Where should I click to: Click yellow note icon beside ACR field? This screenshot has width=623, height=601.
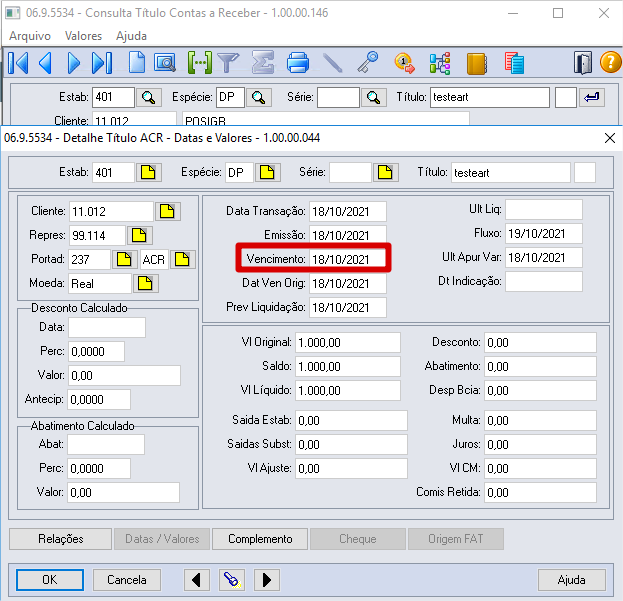coord(183,259)
